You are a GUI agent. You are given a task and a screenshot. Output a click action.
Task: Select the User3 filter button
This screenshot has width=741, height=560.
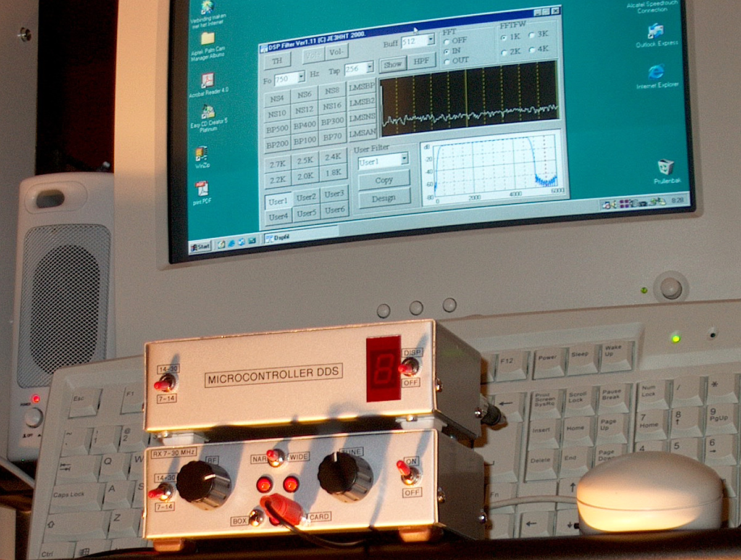[x=334, y=194]
